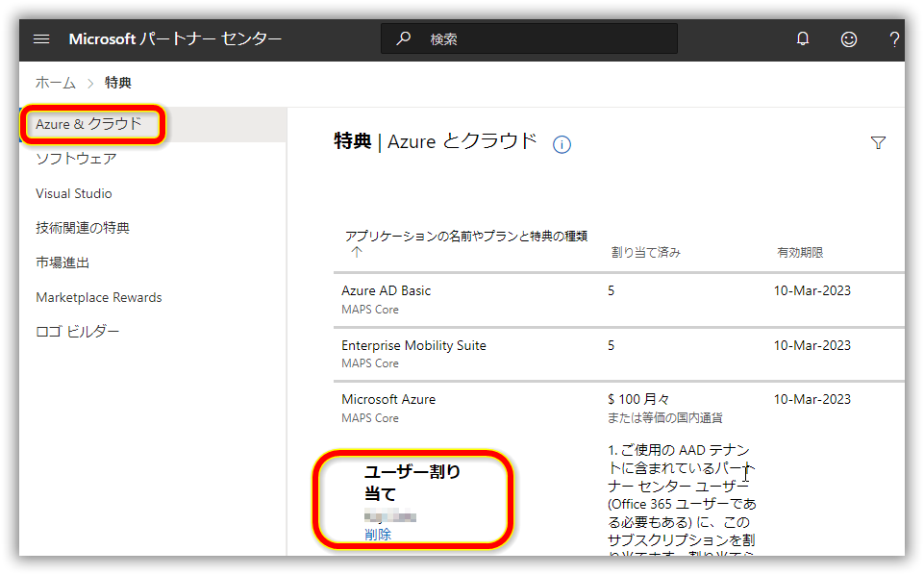
Task: Click assigned count 5 for Azure AD Basic
Action: point(612,291)
